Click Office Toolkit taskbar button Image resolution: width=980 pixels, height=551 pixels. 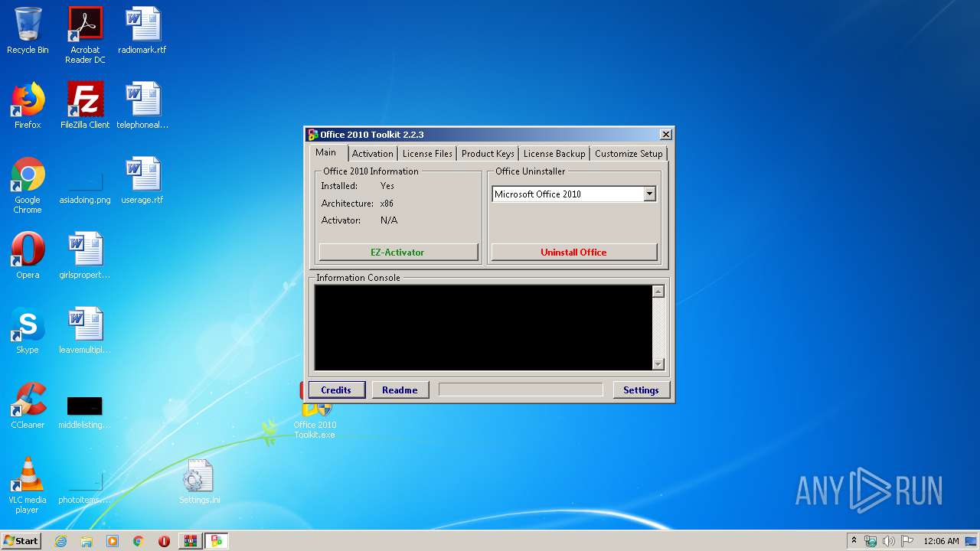tap(217, 541)
